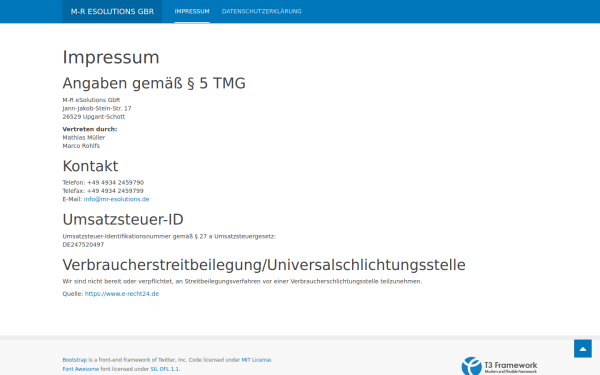The width and height of the screenshot is (600, 375).
Task: Click the Jann-Jakob-Stein-Str. 17 address line
Action: [x=97, y=108]
